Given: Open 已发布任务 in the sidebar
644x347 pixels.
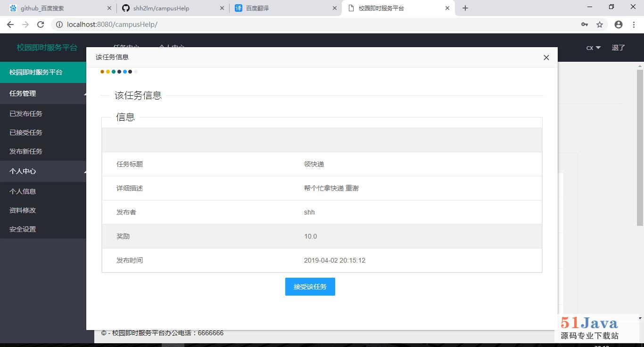Looking at the screenshot, I should [x=26, y=114].
